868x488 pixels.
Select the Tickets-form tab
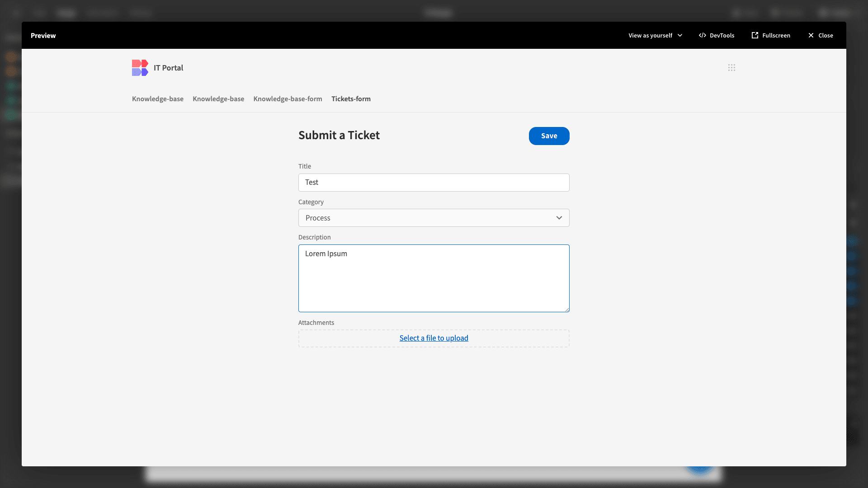click(x=351, y=99)
